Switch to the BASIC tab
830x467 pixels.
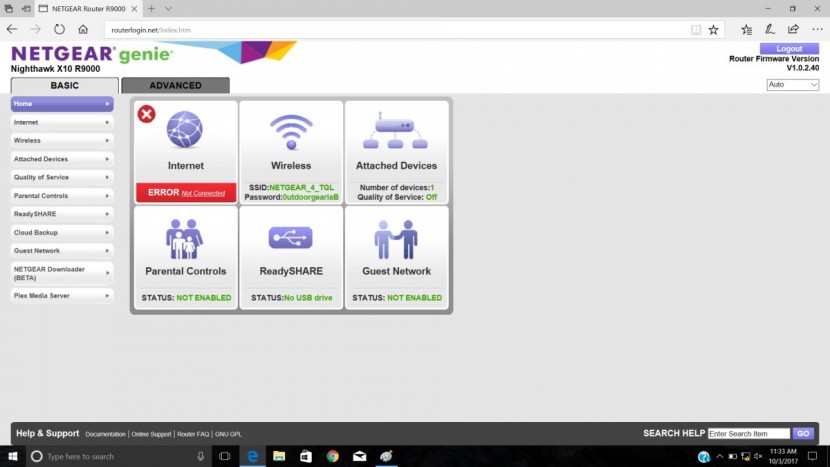click(x=65, y=85)
